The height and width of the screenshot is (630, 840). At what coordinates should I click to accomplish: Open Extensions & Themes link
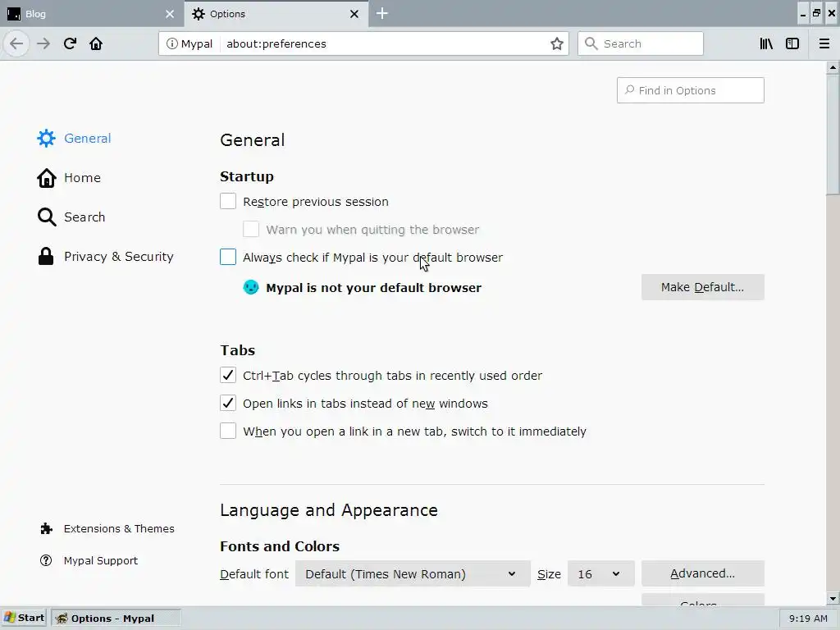coord(119,529)
